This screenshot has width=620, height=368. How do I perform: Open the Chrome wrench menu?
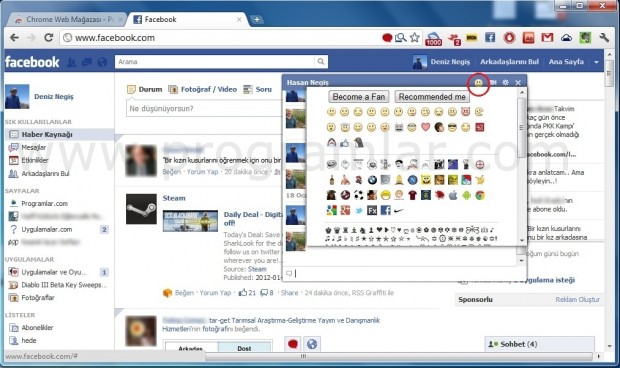(604, 38)
